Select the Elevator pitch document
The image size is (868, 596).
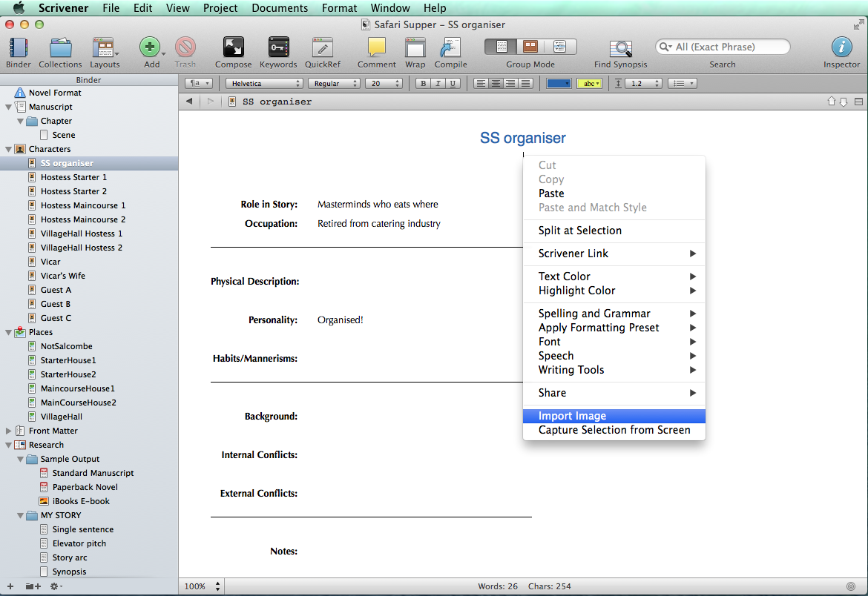pos(79,543)
